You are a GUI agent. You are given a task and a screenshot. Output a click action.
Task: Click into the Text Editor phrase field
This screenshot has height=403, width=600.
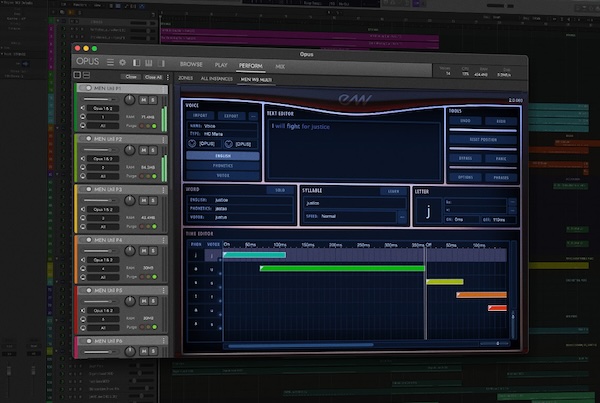pos(354,150)
